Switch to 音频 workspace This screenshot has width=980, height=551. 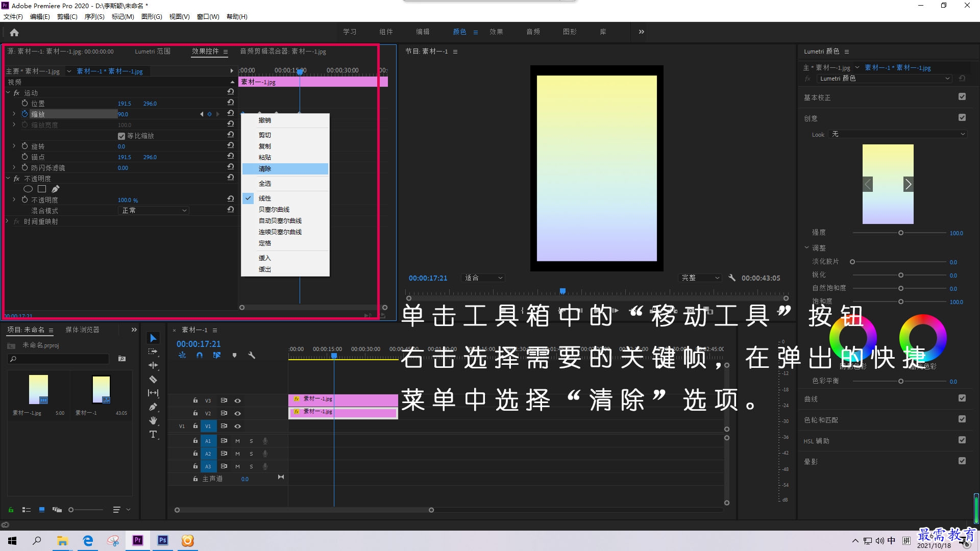coord(533,32)
